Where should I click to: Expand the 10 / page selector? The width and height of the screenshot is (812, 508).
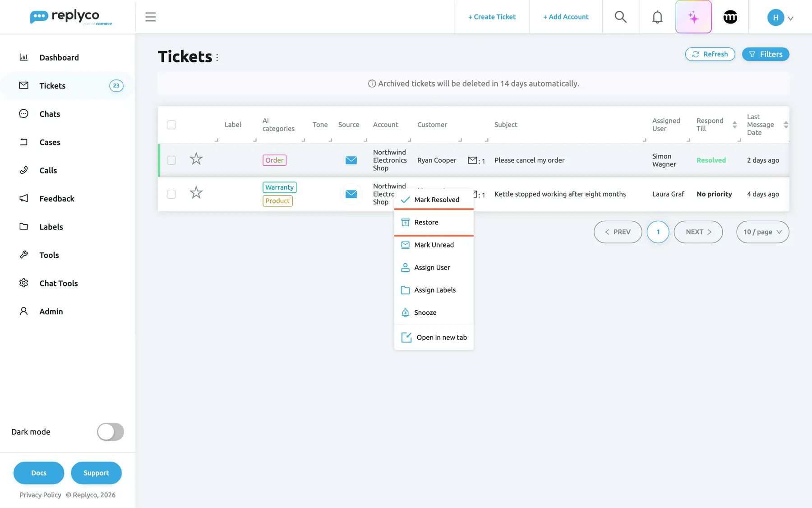763,232
